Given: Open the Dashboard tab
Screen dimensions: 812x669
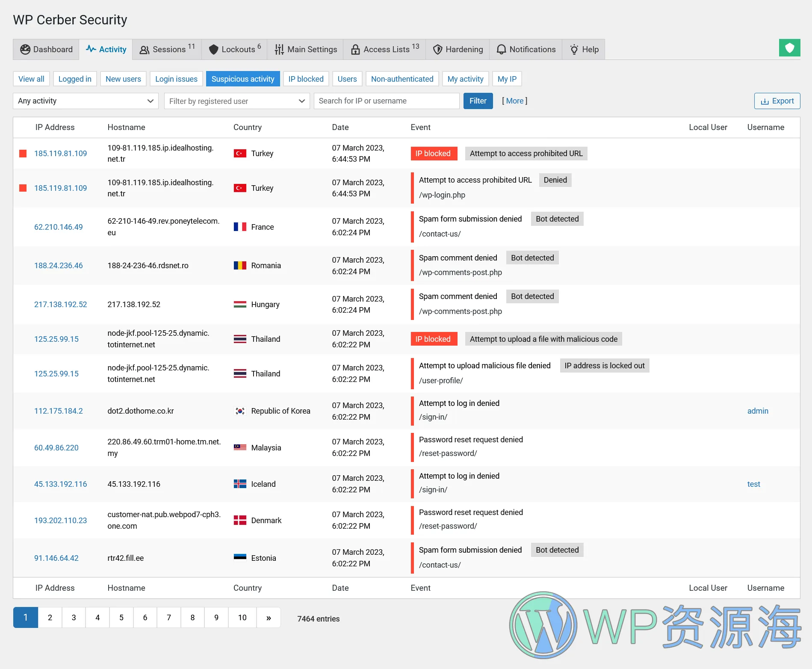Looking at the screenshot, I should point(46,49).
